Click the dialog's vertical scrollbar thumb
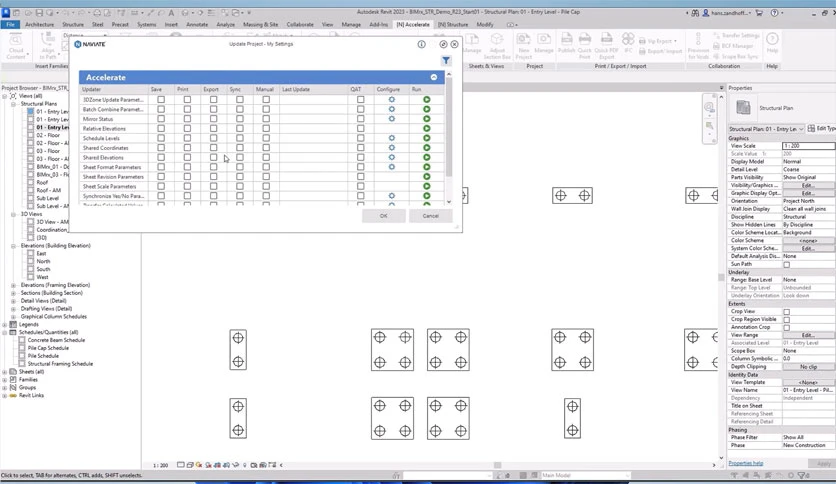 pos(449,127)
